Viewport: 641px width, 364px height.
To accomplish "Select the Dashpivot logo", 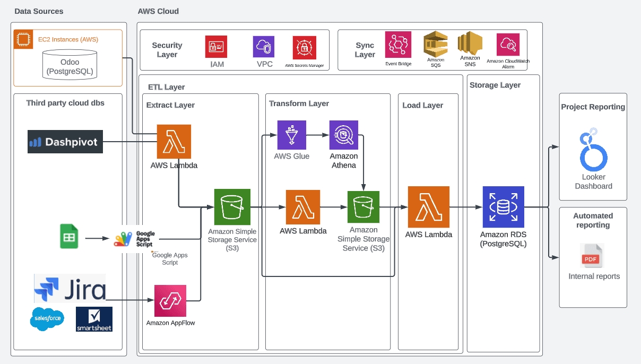I will (65, 142).
